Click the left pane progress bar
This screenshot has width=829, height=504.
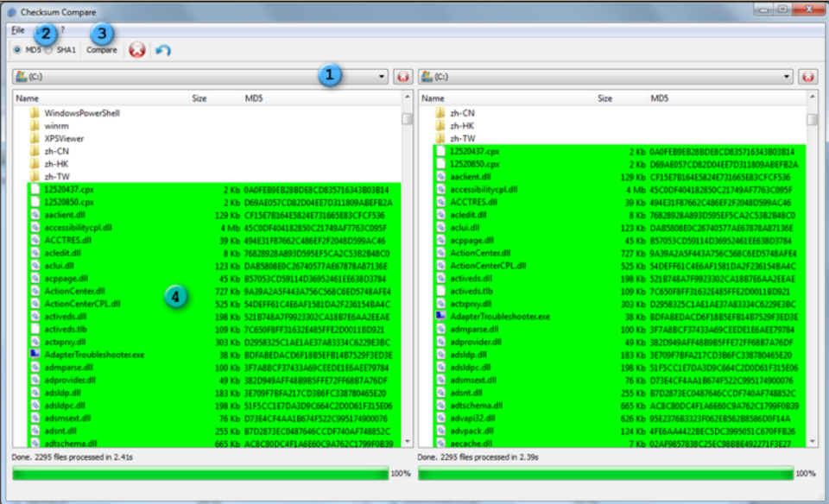200,474
